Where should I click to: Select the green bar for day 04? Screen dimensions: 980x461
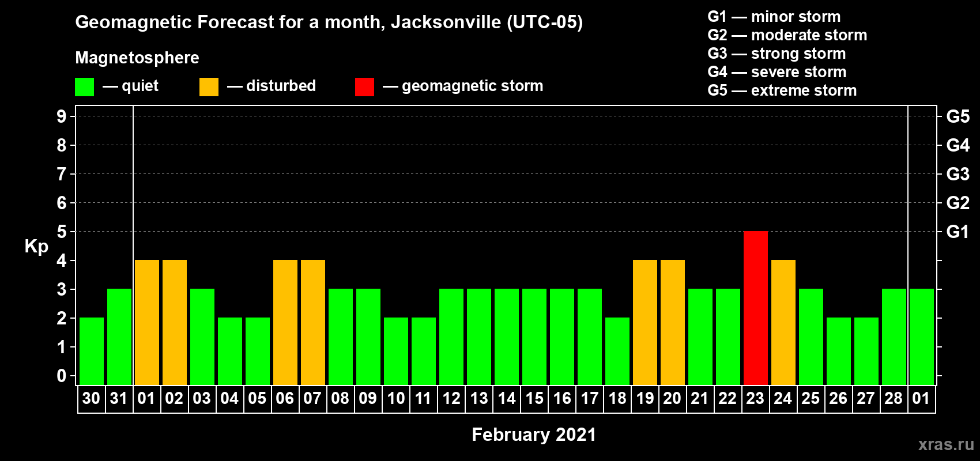(229, 351)
